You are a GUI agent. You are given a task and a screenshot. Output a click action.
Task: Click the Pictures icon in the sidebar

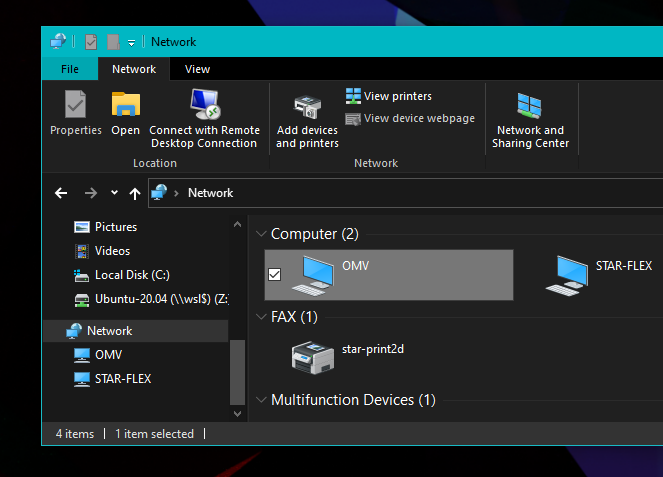82,227
